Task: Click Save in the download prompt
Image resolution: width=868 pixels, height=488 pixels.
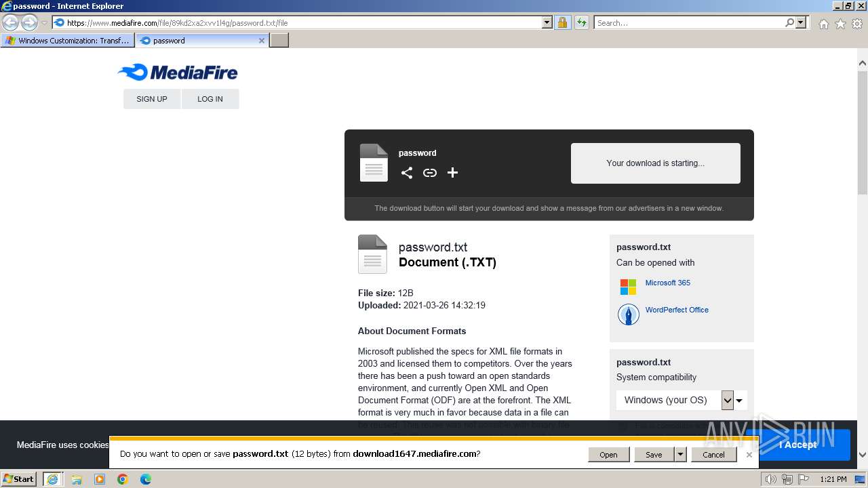Action: tap(654, 455)
